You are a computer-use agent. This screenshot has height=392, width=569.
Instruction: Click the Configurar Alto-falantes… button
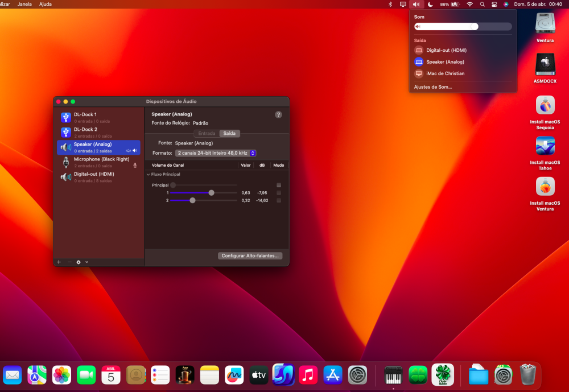pyautogui.click(x=250, y=256)
